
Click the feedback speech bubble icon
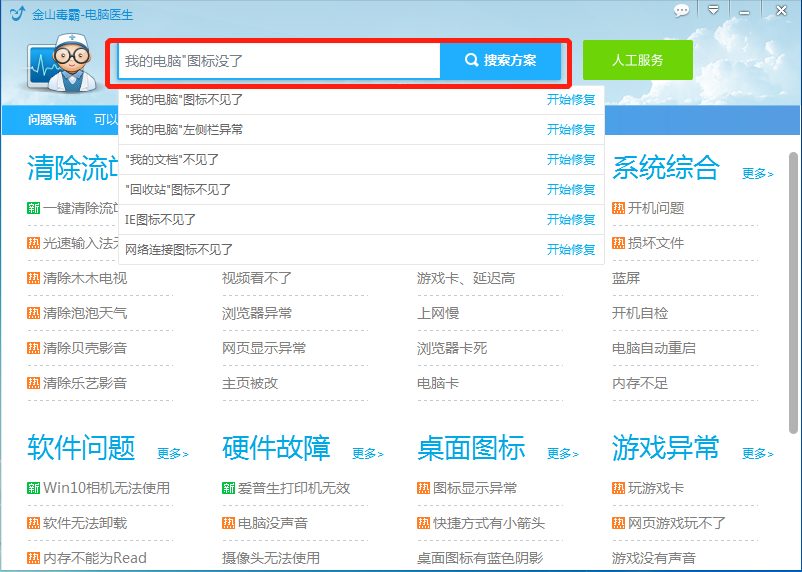(681, 10)
